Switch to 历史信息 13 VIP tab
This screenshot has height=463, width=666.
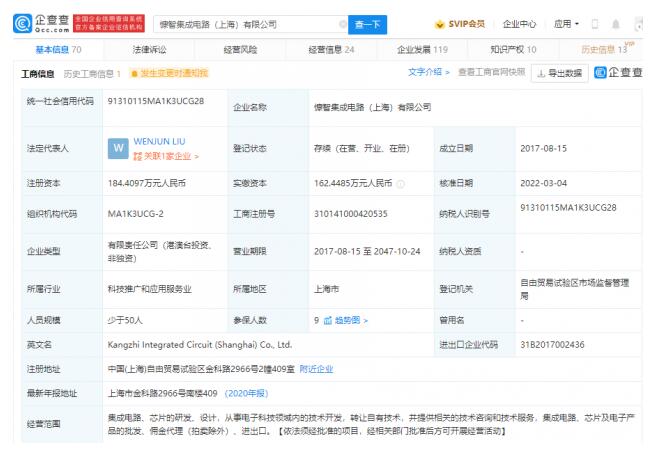point(607,49)
